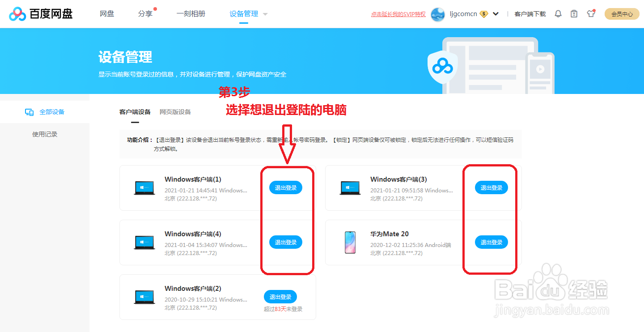Click the 2020-10-29 15:10:21 login time
The height and width of the screenshot is (332, 644).
tap(206, 300)
